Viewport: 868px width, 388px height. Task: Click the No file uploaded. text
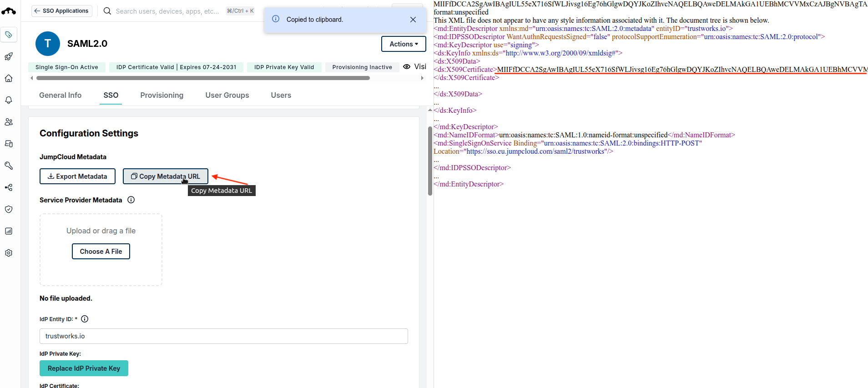point(66,298)
